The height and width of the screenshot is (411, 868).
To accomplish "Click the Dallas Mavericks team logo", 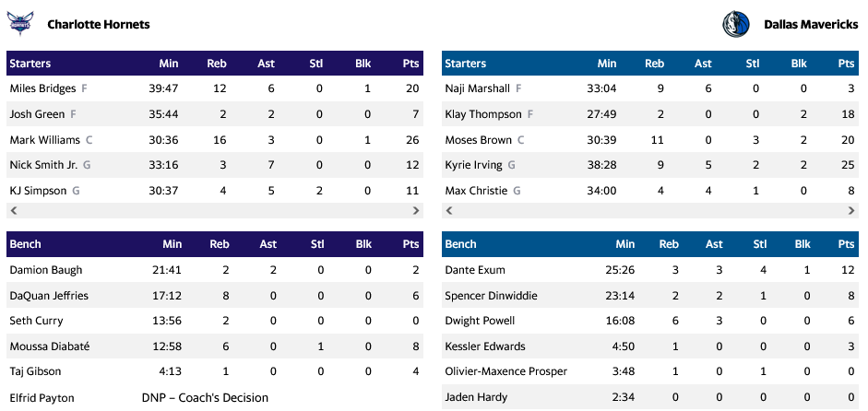I will coord(736,24).
